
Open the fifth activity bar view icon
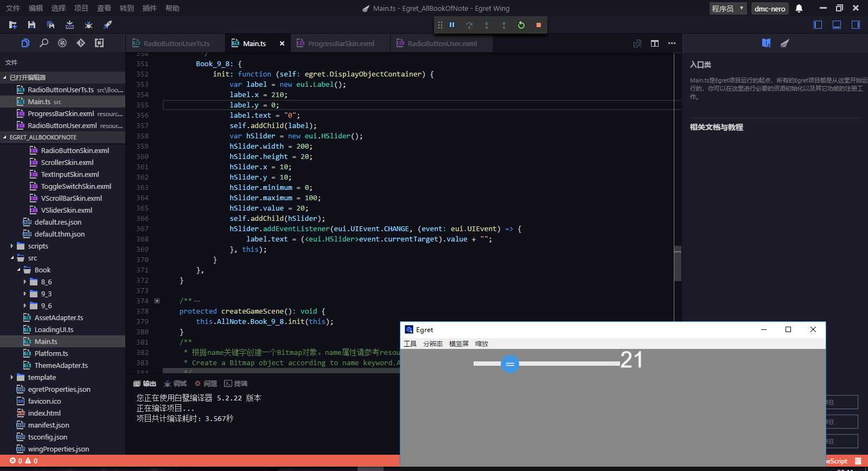pyautogui.click(x=99, y=43)
